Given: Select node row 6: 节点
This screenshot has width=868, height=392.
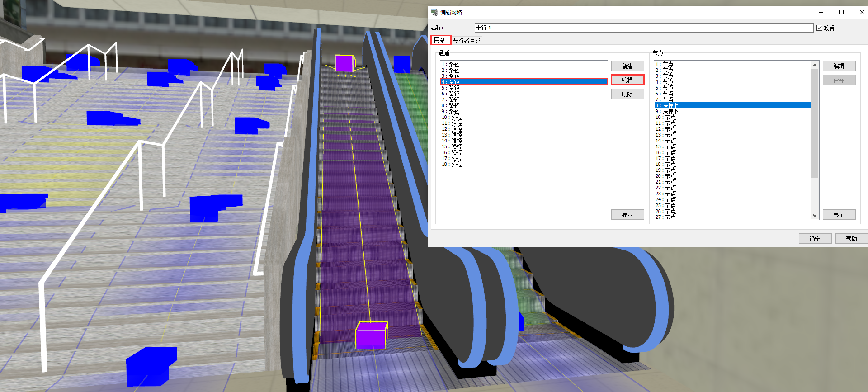Looking at the screenshot, I should coord(732,94).
